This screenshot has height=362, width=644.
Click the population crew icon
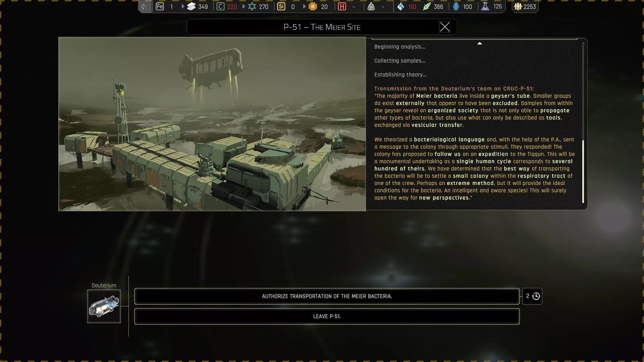click(518, 6)
